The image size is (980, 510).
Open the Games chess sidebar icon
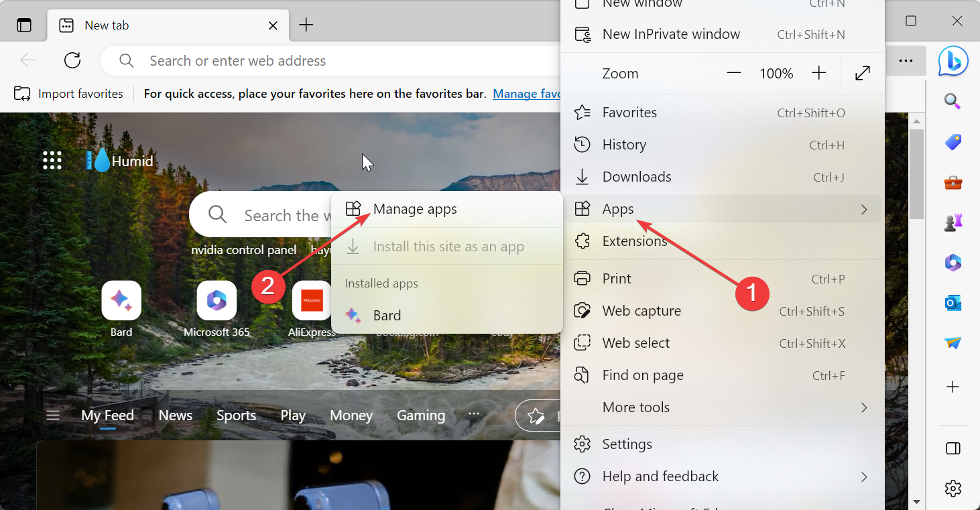tap(953, 223)
